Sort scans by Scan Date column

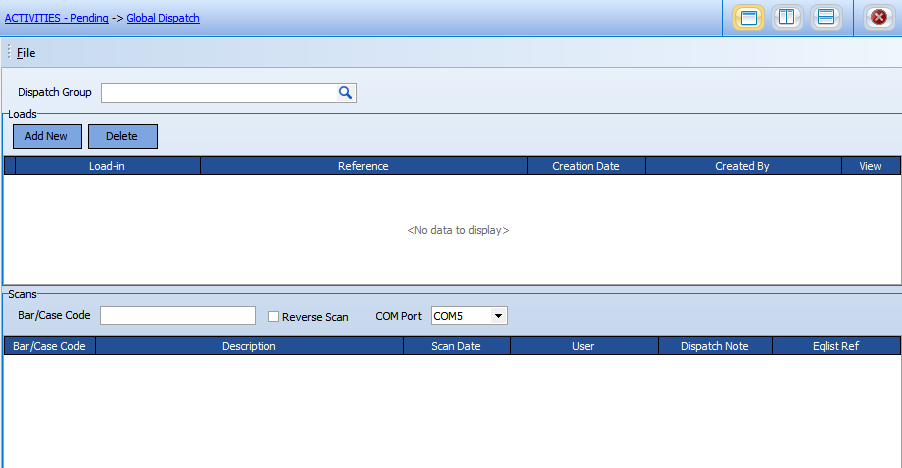pos(456,346)
